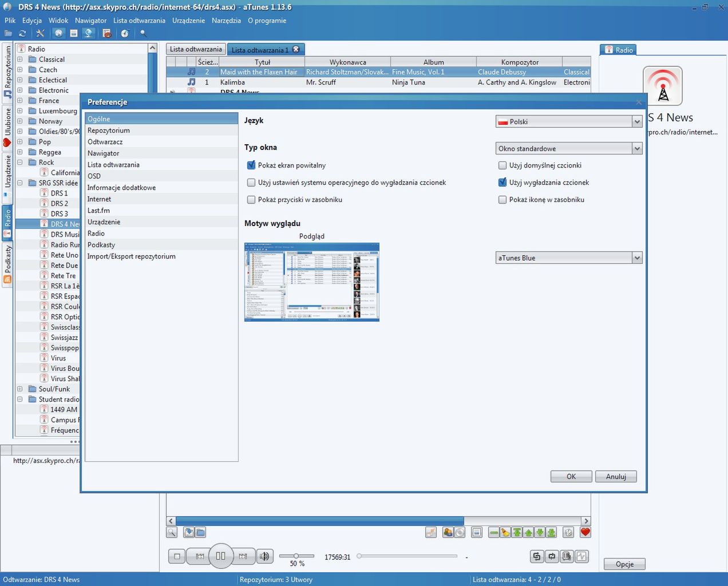Screen dimensions: 728x586
Task: Uncheck Pokaż ekran powitalny
Action: pos(251,165)
